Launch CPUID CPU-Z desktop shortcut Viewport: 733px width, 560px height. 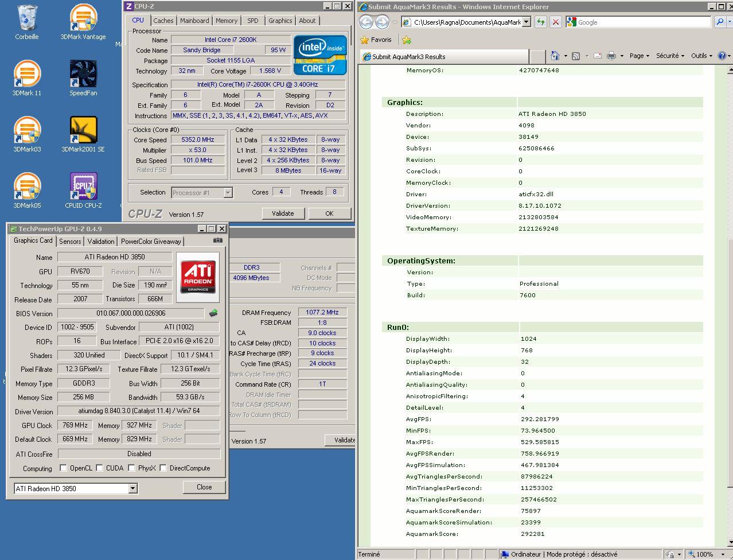83,190
